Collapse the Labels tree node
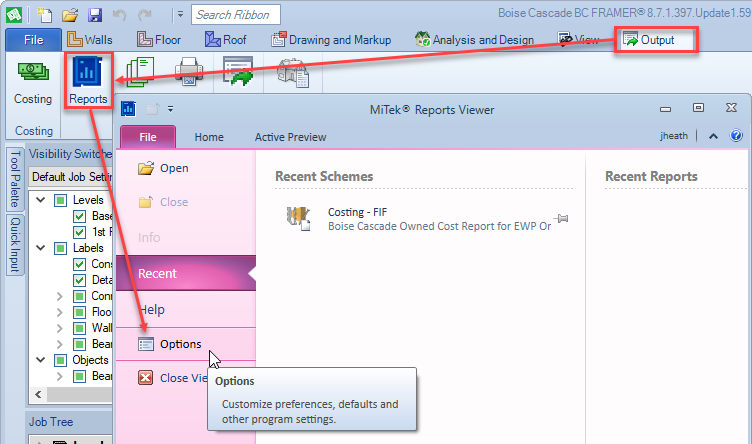Image resolution: width=752 pixels, height=444 pixels. (x=41, y=248)
